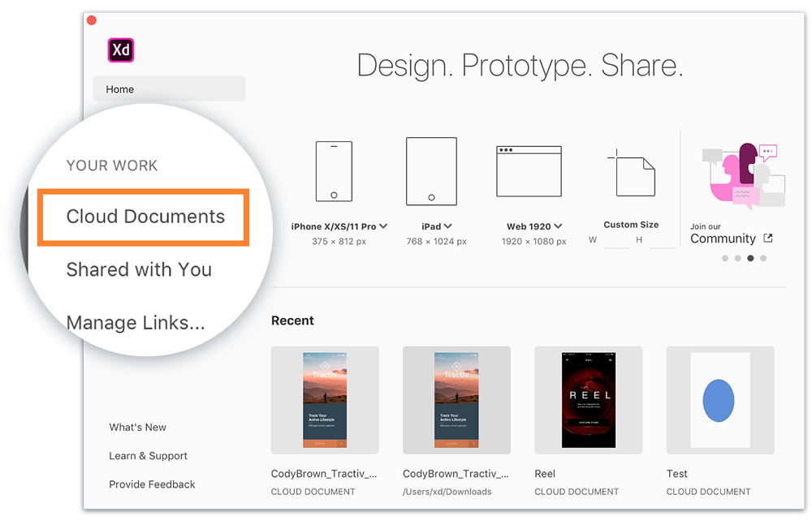
Task: Open the Community page external link icon
Action: point(767,239)
